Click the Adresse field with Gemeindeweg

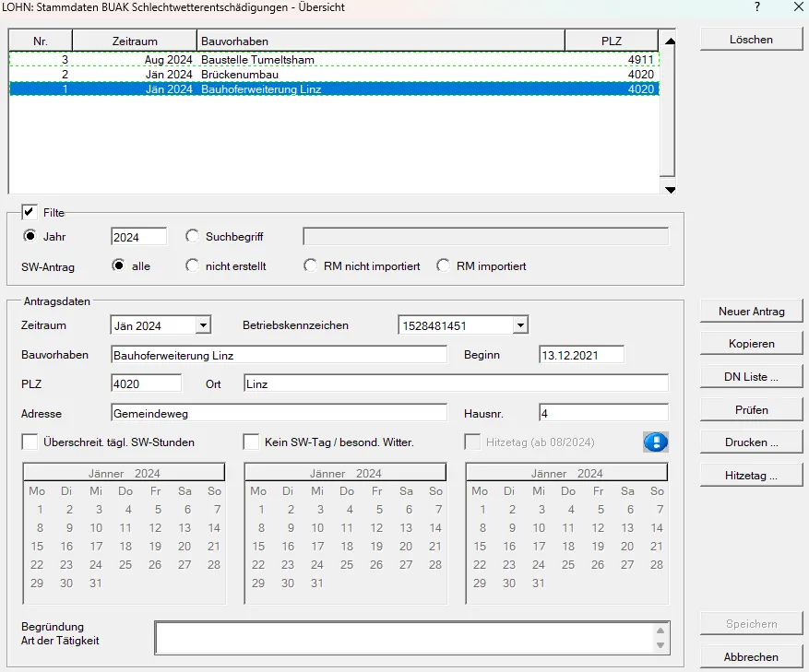tap(280, 413)
